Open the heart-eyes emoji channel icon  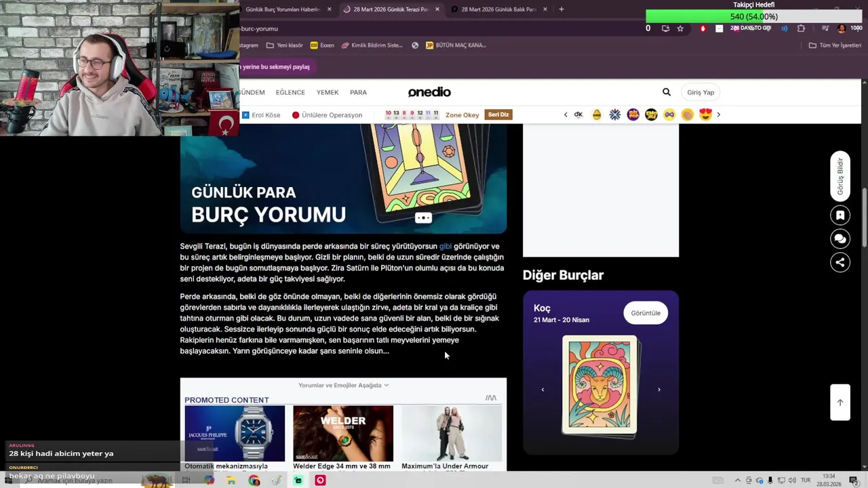coord(705,115)
